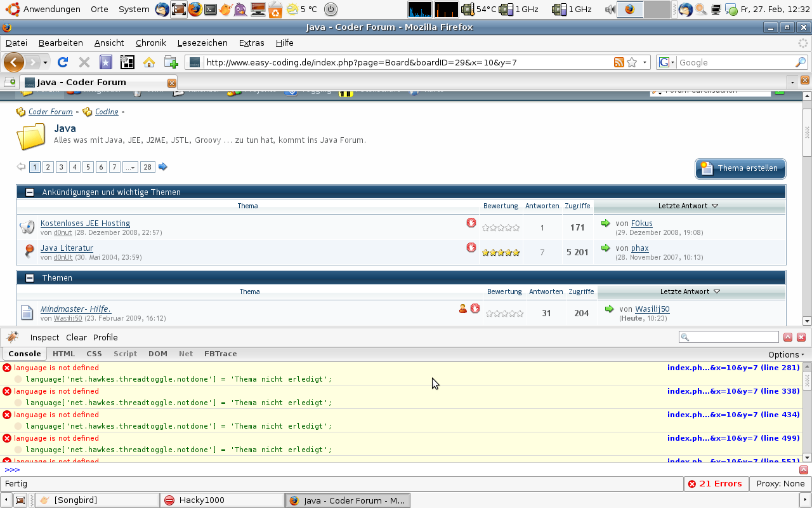812x508 pixels.
Task: Click the bookmark star in the address bar
Action: [x=632, y=62]
